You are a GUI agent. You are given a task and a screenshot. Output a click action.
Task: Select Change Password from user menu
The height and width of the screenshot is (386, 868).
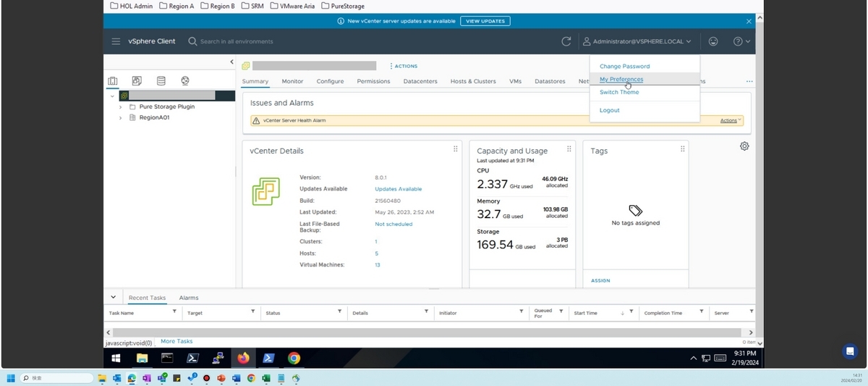(624, 66)
